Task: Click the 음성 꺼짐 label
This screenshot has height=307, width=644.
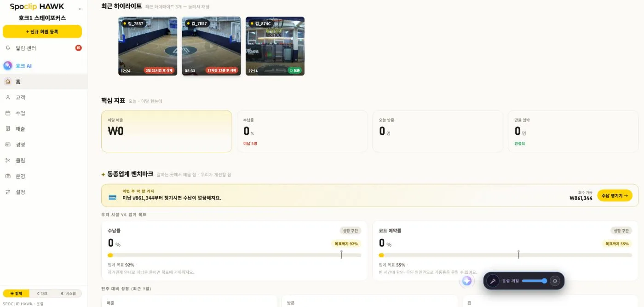Action: coord(510,281)
